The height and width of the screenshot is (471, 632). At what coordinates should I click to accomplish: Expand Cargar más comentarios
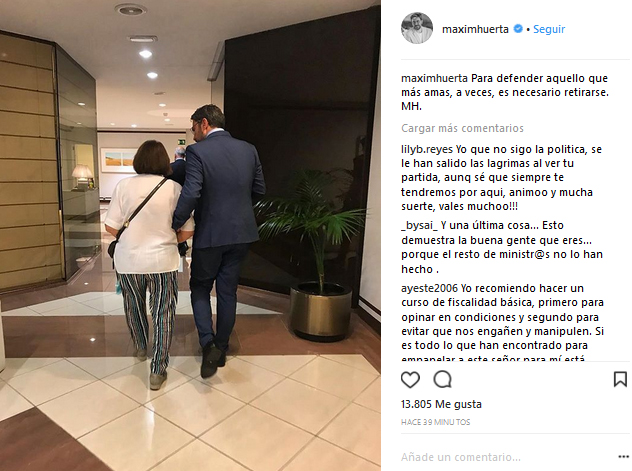462,128
